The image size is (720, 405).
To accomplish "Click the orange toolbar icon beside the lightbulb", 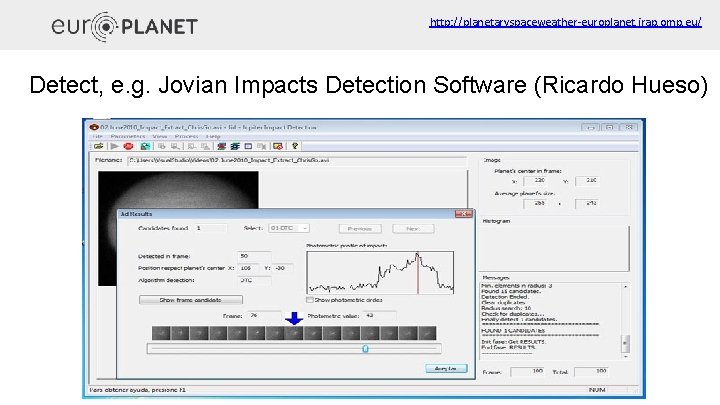I will click(278, 146).
